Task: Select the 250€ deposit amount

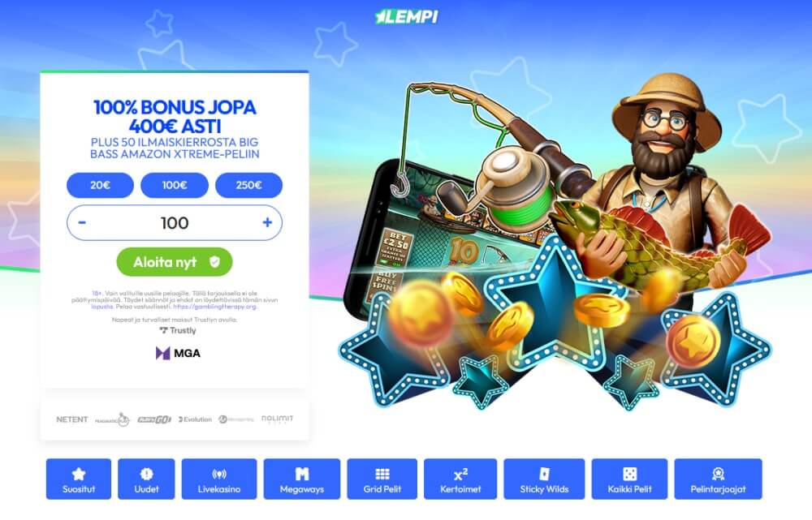Action: click(x=248, y=185)
